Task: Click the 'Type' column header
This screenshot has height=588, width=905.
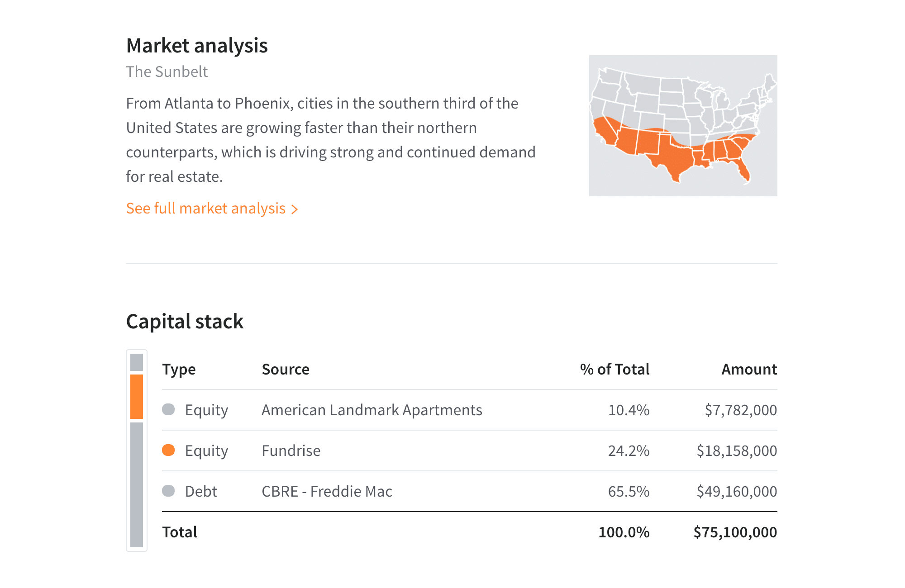Action: [x=179, y=370]
